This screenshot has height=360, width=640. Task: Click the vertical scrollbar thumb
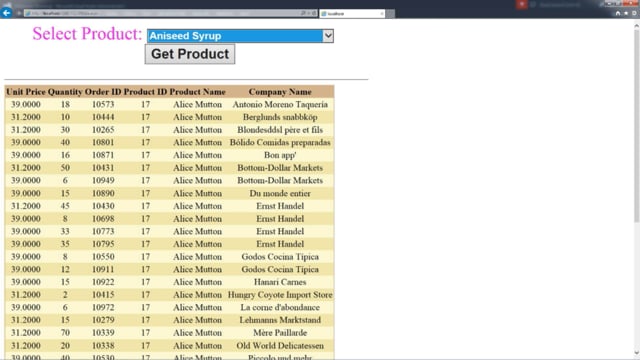[x=636, y=126]
